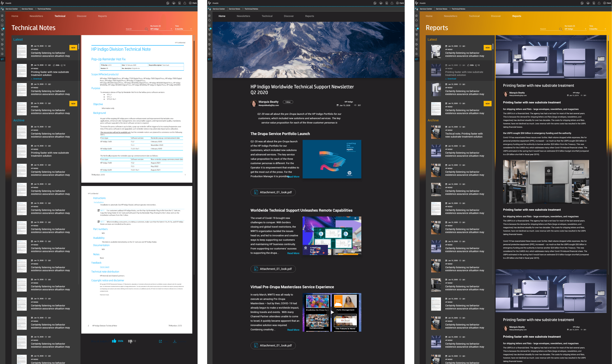This screenshot has width=612, height=364.
Task: Click Service News breadcrumb in Home panel
Action: pyautogui.click(x=234, y=9)
